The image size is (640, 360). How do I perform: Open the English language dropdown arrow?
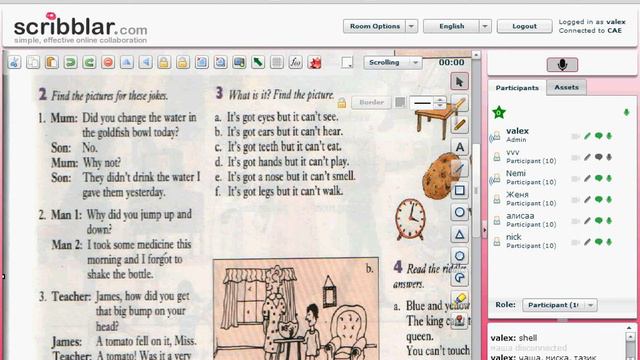coord(485,27)
